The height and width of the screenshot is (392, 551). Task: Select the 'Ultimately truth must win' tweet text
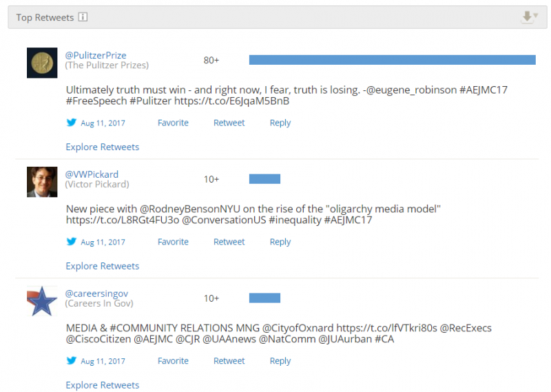click(287, 95)
